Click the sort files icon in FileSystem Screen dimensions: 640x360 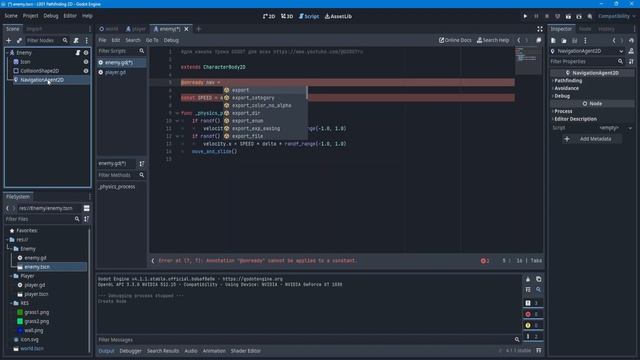(x=87, y=219)
